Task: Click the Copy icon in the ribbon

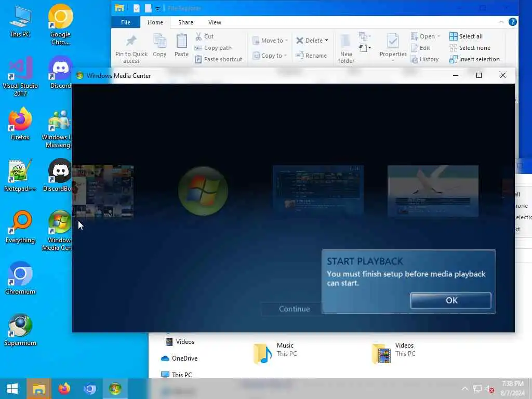Action: click(159, 41)
